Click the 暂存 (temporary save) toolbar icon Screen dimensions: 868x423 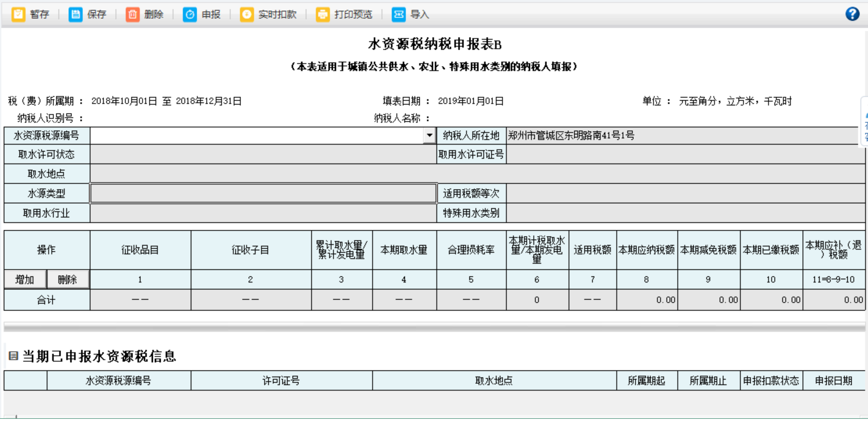coord(19,14)
